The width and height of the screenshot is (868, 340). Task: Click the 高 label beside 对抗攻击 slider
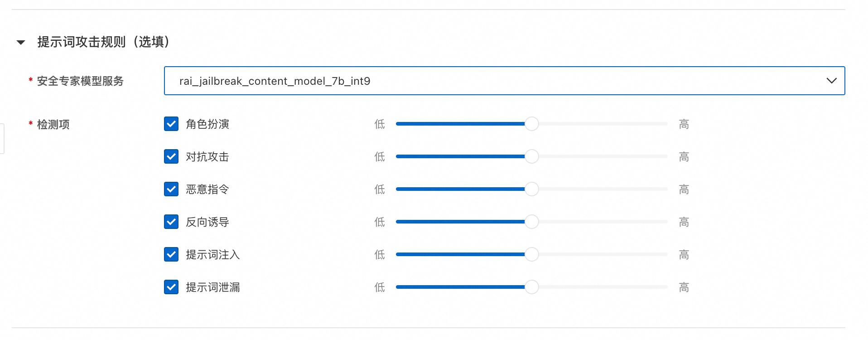pos(684,157)
